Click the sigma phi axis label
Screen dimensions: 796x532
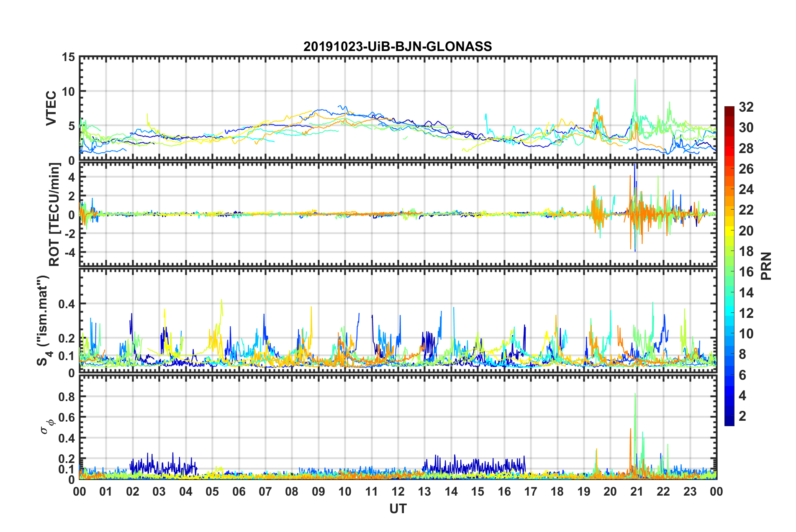[48, 427]
